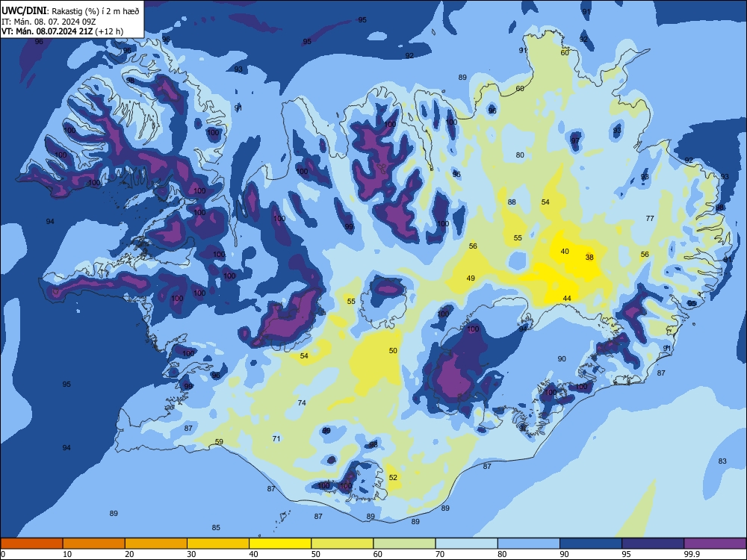
Task: Click the map value '88'
Action: pos(512,202)
